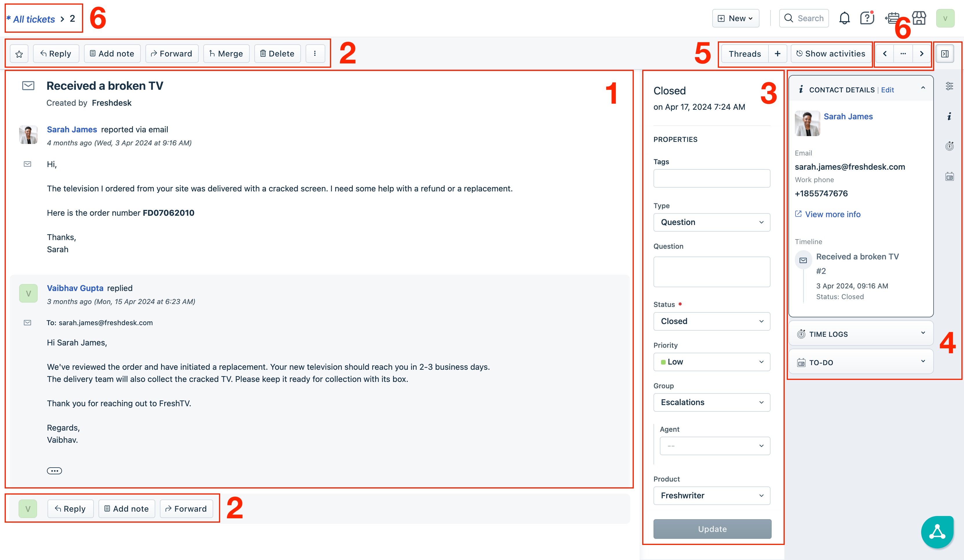
Task: Open Sarah James contact name link
Action: pos(848,116)
